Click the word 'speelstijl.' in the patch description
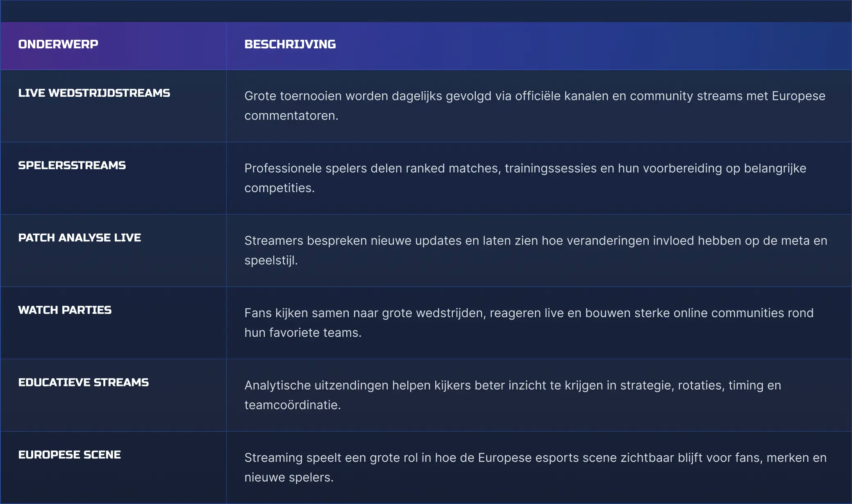 click(271, 261)
